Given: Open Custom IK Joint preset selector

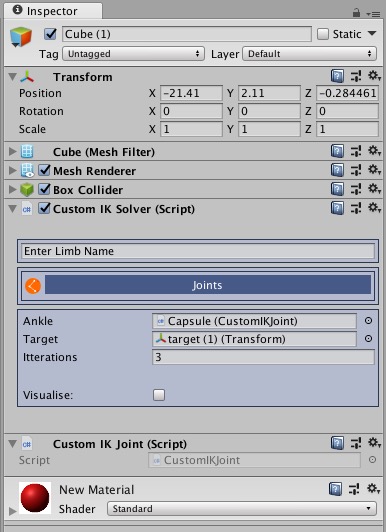Looking at the screenshot, I should point(356,443).
